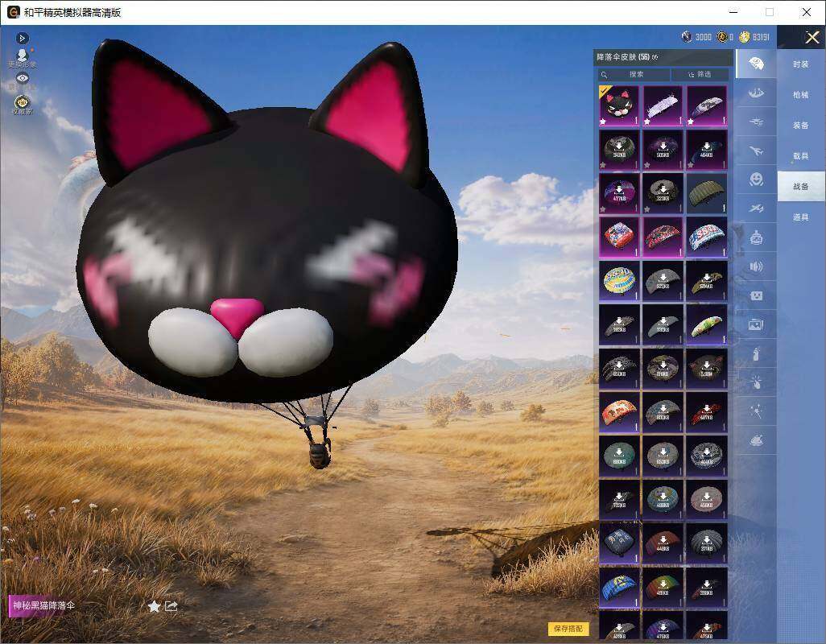Open the airplane skin category icon
This screenshot has height=644, width=826.
[756, 151]
